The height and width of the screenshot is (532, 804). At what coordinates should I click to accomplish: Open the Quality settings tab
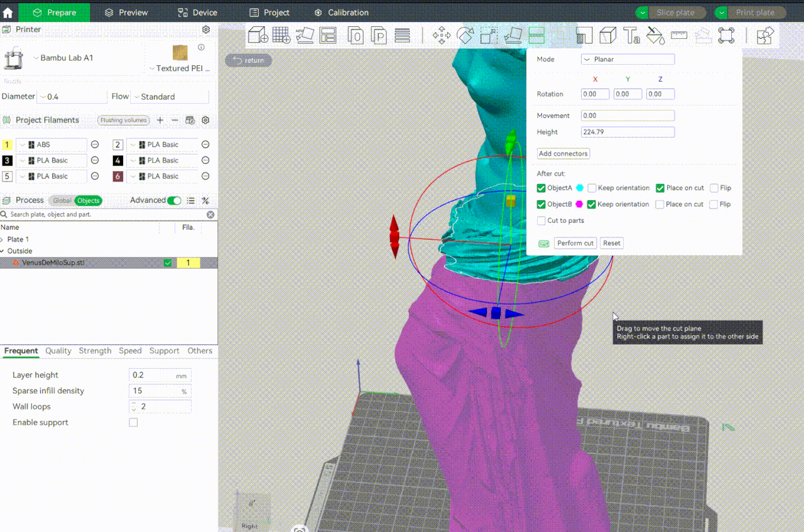pos(58,350)
